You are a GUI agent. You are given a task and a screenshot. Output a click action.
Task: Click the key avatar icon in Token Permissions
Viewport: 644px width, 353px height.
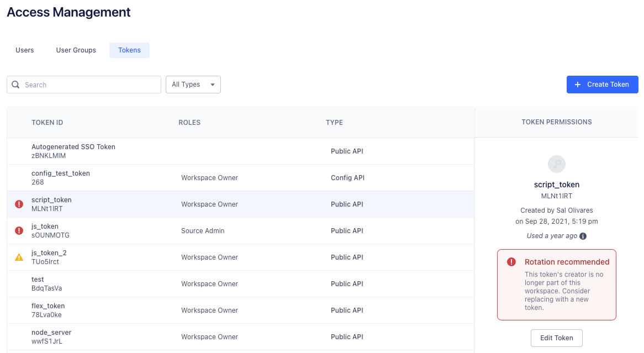pos(556,164)
